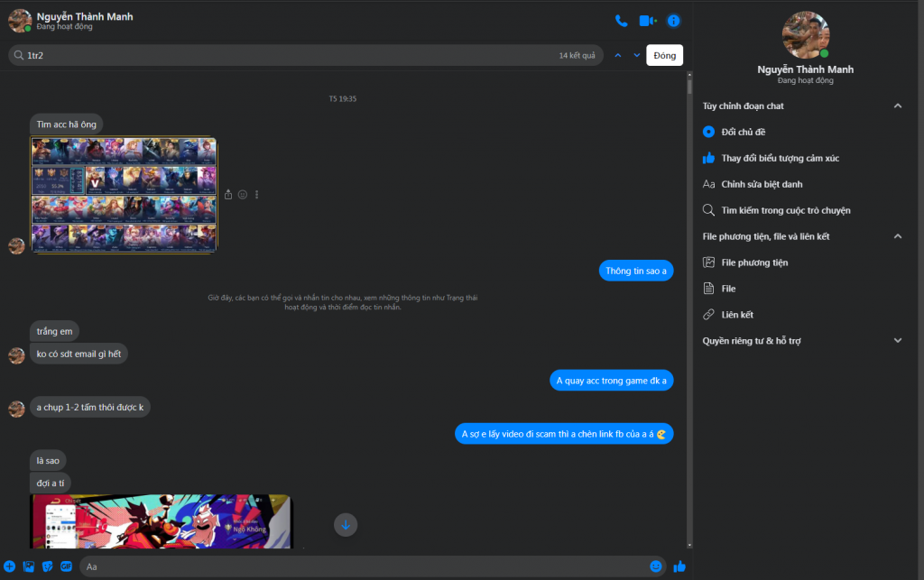Viewport: 924px width, 580px height.
Task: Expand Quyền riêng tư & hỗ trợ
Action: pos(897,341)
